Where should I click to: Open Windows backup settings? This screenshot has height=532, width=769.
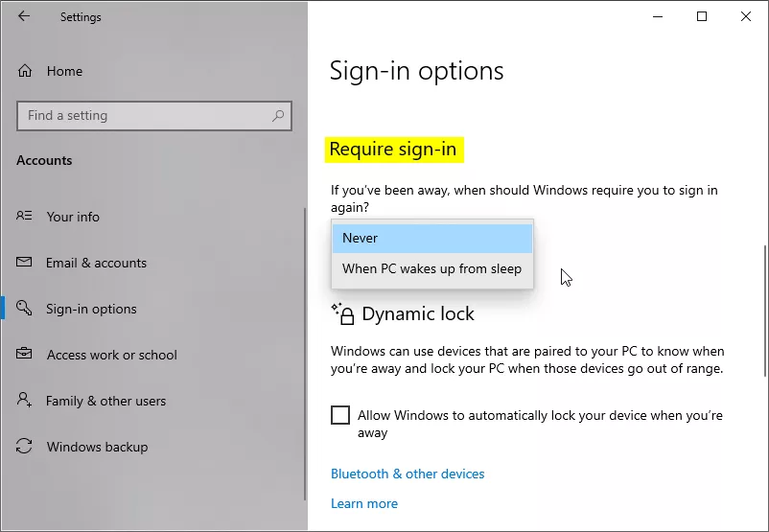pos(97,448)
